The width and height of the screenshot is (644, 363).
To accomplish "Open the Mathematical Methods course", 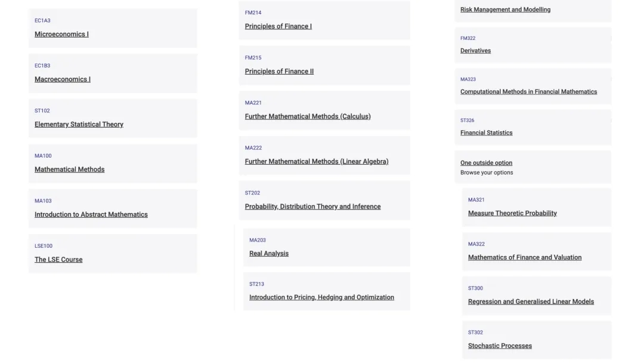I will click(x=69, y=170).
